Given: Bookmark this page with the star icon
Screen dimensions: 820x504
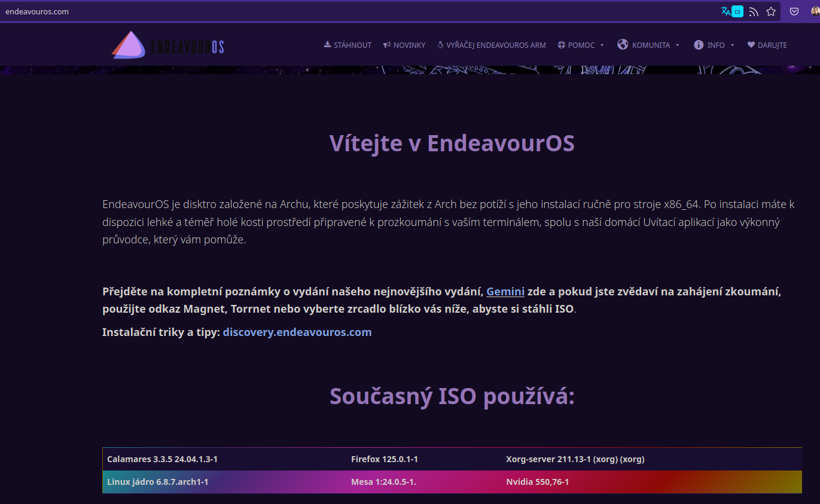Looking at the screenshot, I should pos(771,11).
